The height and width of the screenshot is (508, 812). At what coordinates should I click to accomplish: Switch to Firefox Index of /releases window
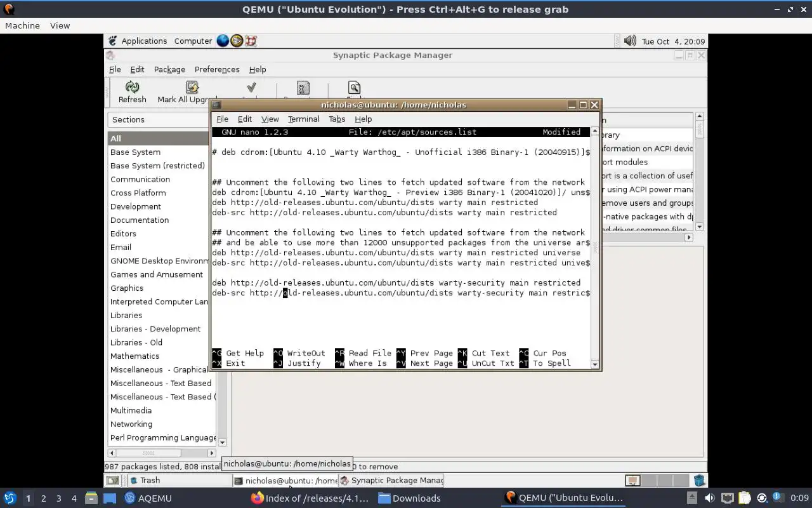click(310, 498)
